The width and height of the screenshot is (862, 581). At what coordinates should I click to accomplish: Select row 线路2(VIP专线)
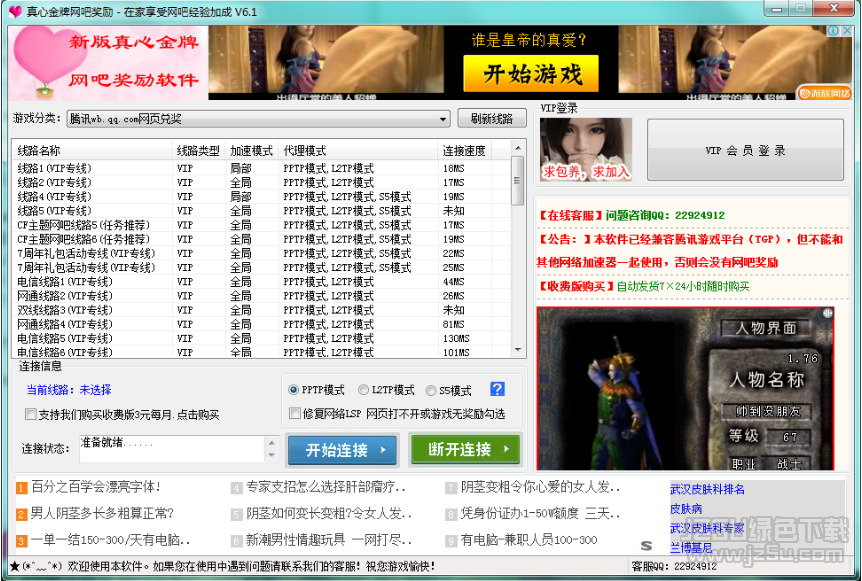pyautogui.click(x=262, y=182)
